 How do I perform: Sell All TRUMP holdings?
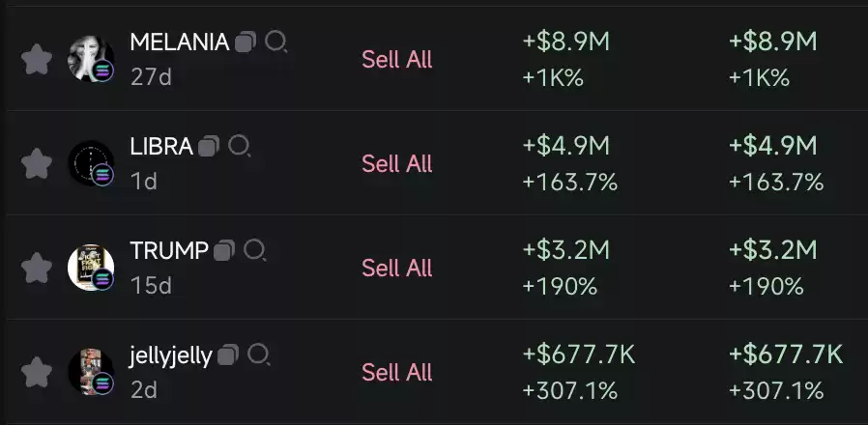pos(397,268)
